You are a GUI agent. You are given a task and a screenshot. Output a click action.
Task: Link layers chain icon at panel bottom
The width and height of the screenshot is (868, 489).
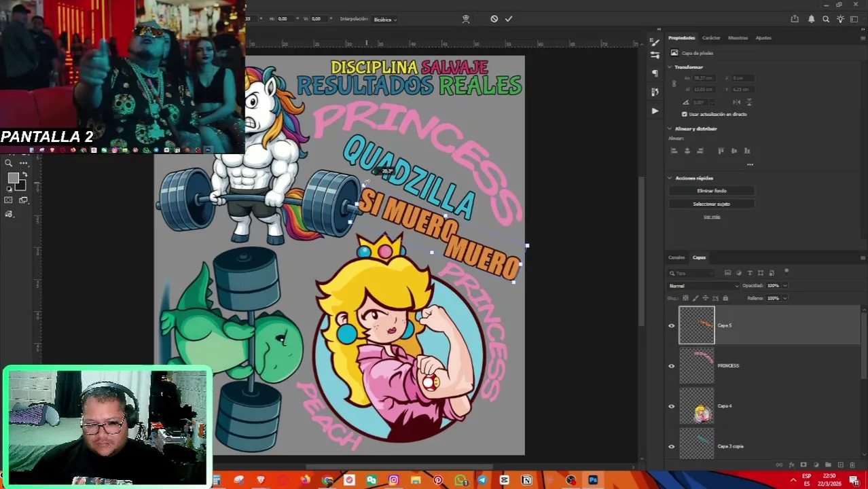tap(779, 465)
